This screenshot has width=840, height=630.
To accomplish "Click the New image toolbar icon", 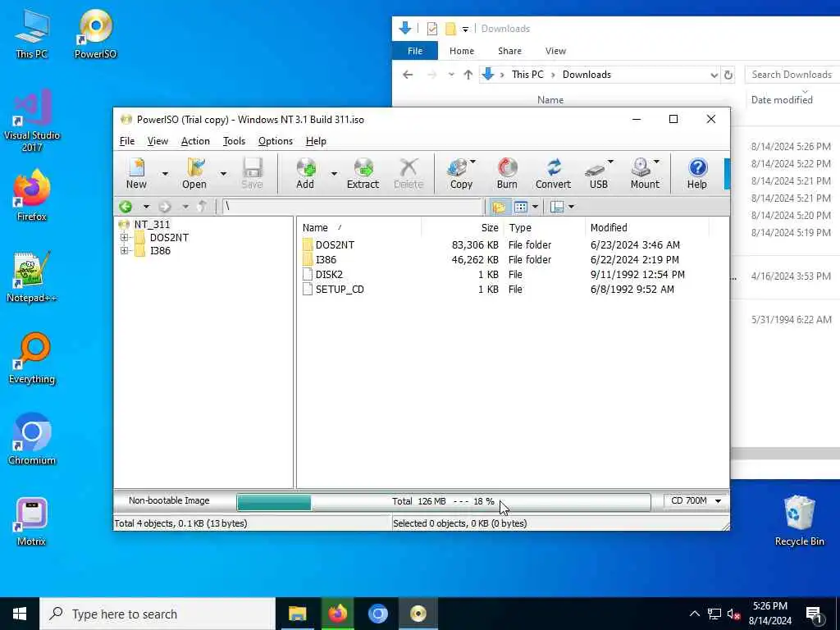I will [137, 173].
